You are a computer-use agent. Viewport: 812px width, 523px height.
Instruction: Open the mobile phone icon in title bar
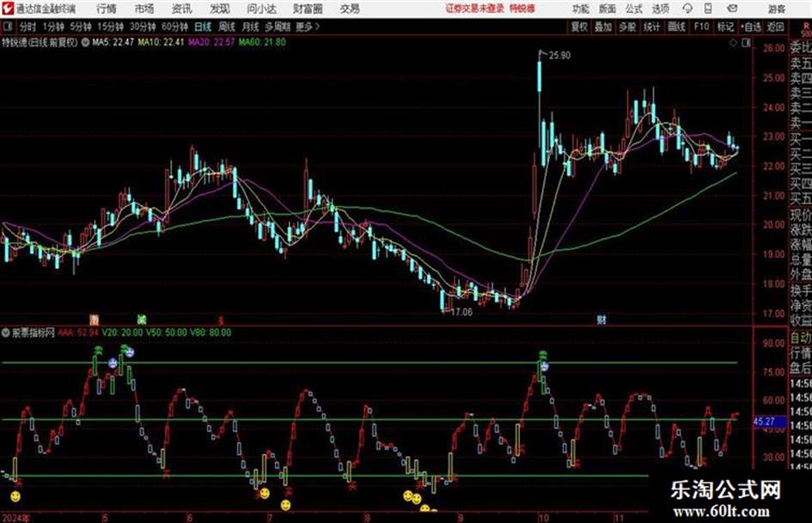click(708, 9)
